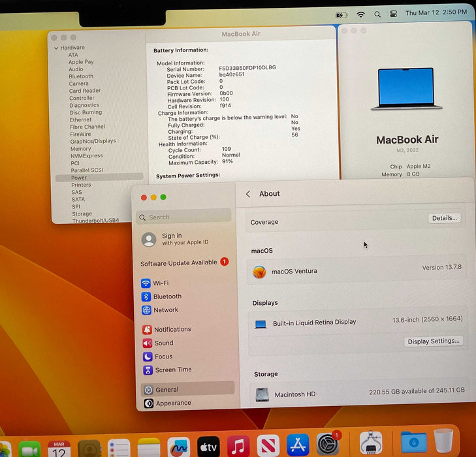
Task: Click Software Update Available
Action: (x=185, y=262)
